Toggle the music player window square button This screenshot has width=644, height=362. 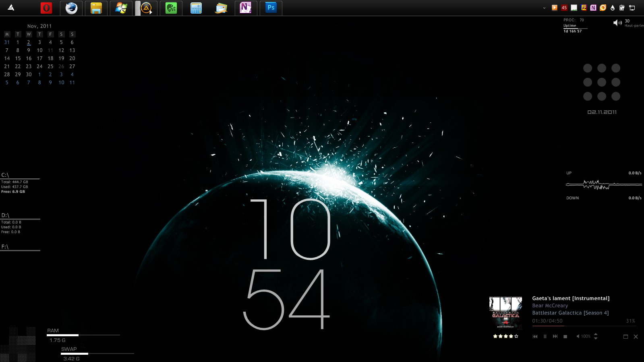(625, 337)
